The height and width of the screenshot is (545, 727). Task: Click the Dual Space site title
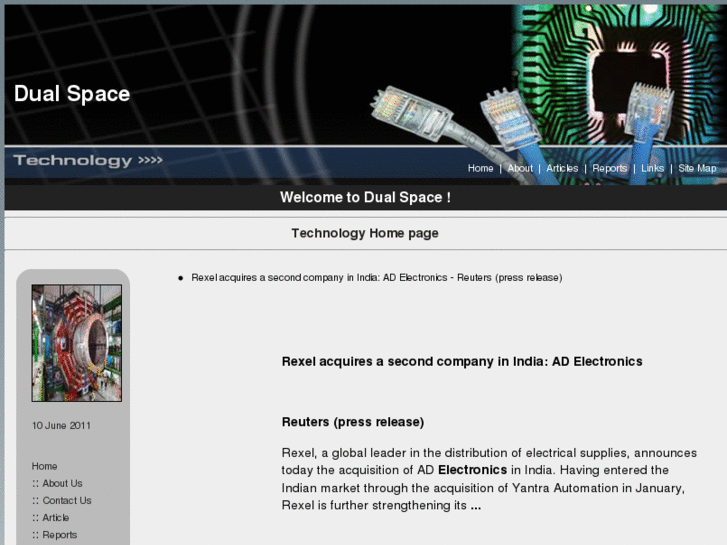(72, 94)
